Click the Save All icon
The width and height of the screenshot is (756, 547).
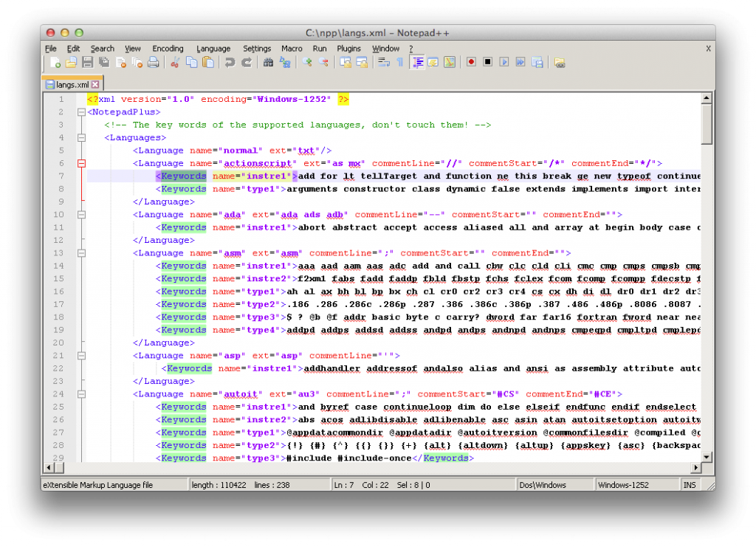104,63
